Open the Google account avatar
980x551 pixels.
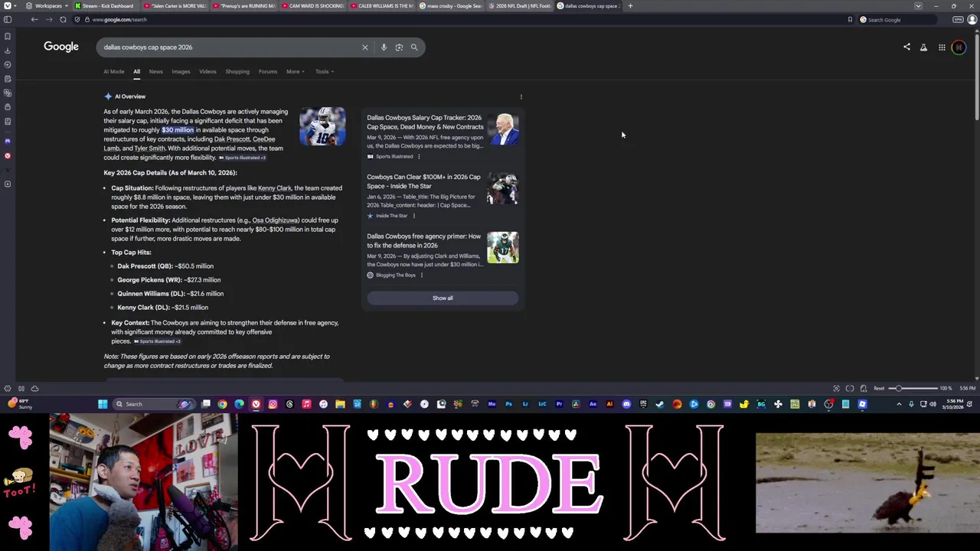pyautogui.click(x=959, y=47)
